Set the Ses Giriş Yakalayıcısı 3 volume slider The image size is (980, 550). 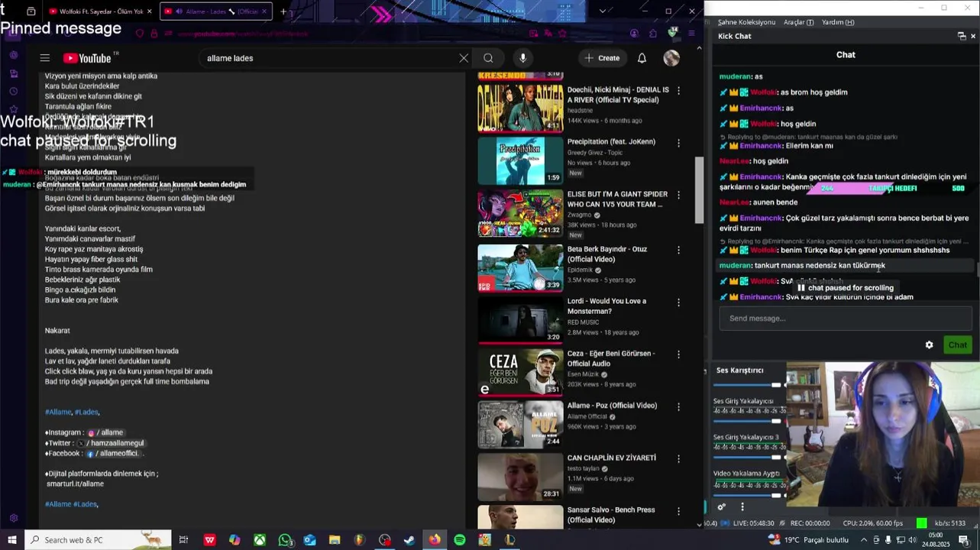point(748,457)
